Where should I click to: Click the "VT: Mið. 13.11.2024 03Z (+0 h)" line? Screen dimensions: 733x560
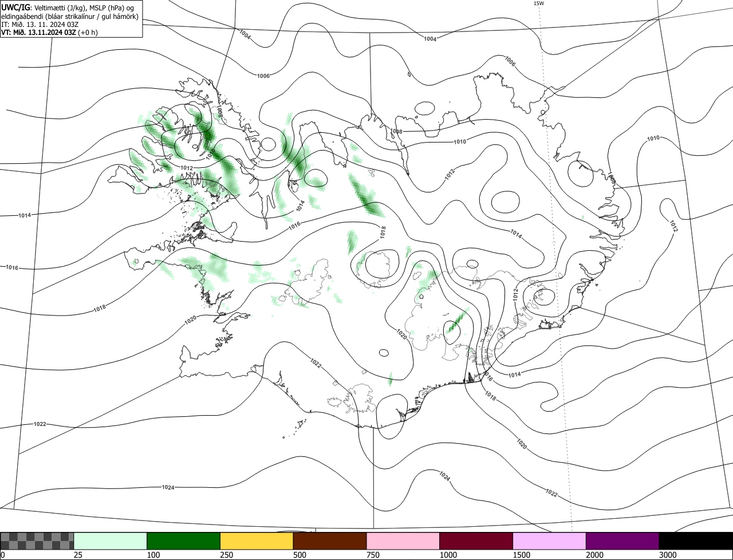click(49, 33)
